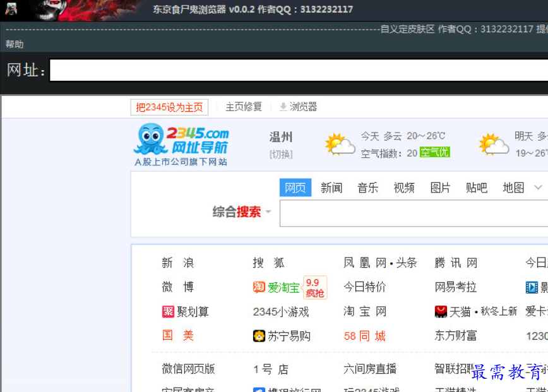Open 苏宁易购 link
Screen dimensions: 548x392
click(x=289, y=336)
